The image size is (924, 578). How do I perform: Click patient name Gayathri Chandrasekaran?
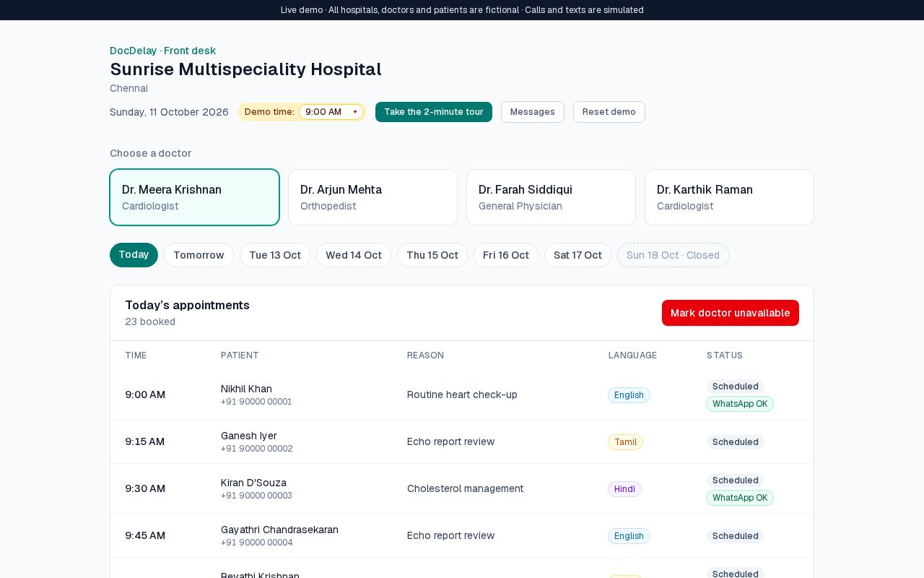click(x=279, y=530)
